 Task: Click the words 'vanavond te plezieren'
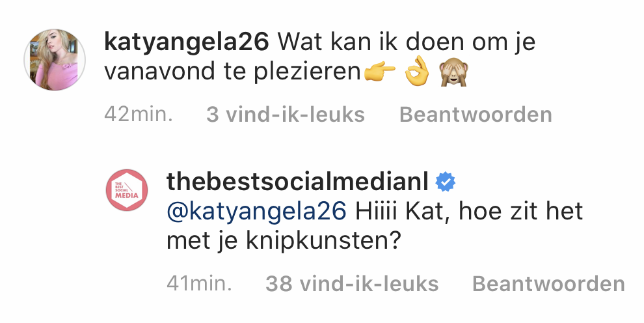(232, 73)
